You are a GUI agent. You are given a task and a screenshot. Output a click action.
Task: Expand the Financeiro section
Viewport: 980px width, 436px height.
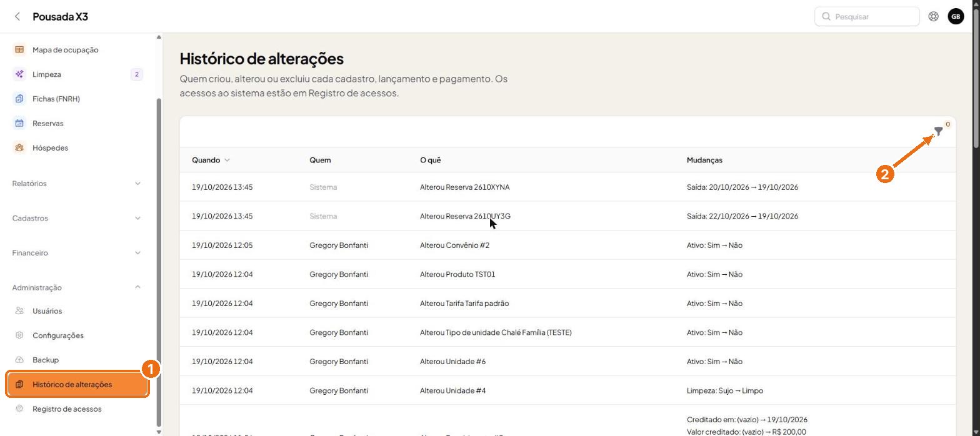(77, 253)
